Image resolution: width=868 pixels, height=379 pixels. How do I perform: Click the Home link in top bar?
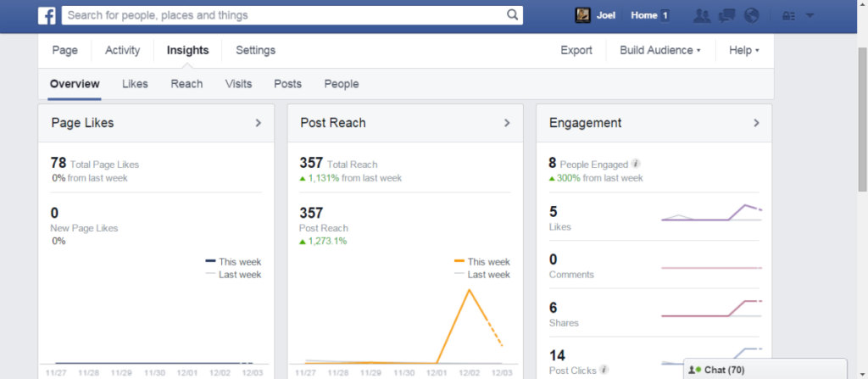click(644, 15)
